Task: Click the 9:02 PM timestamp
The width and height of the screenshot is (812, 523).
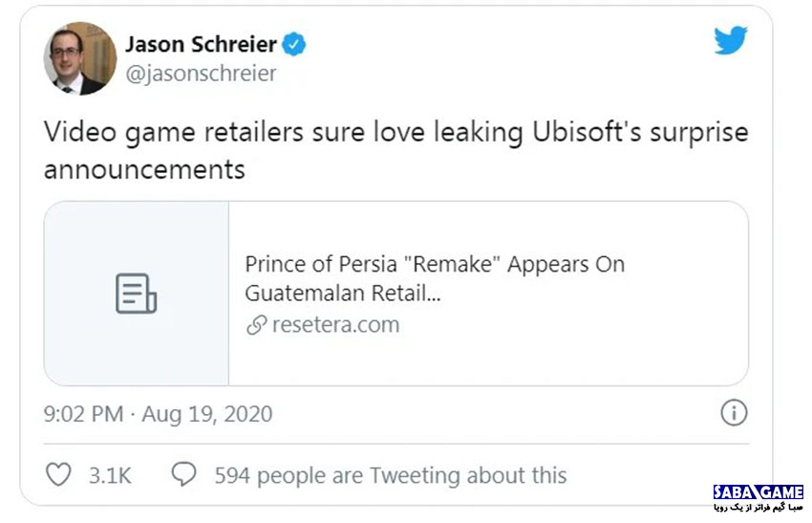Action: point(83,414)
